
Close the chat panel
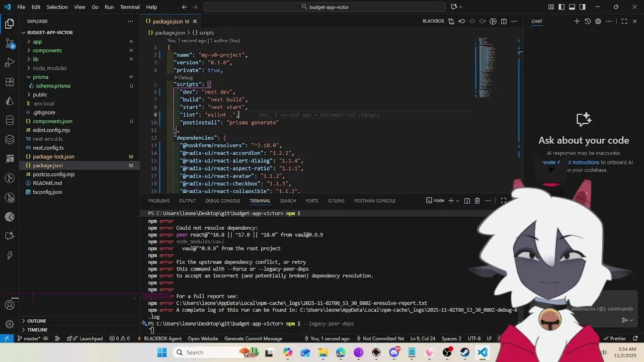635,21
